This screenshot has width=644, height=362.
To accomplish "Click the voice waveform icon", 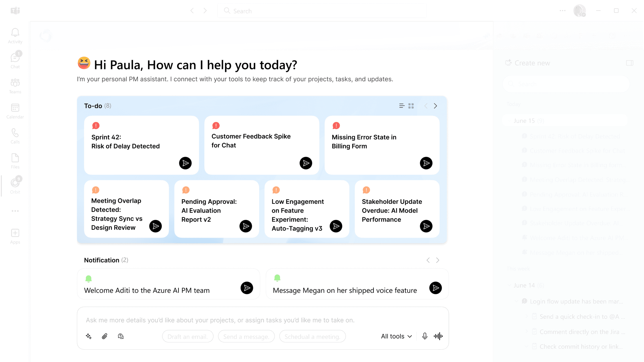I will [438, 336].
